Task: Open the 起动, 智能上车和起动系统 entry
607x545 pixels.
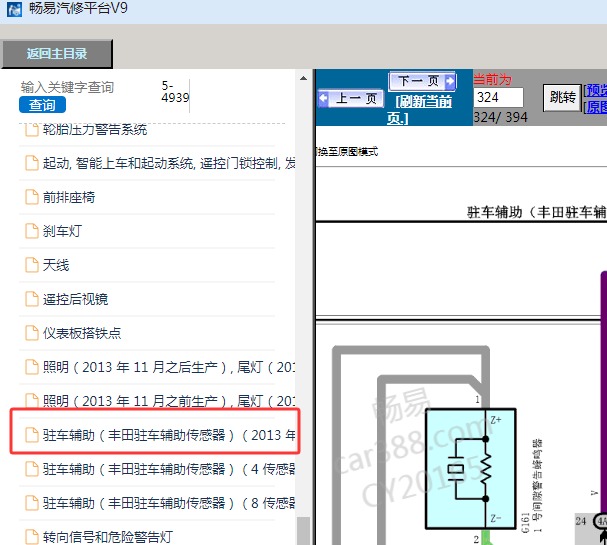Action: 169,163
